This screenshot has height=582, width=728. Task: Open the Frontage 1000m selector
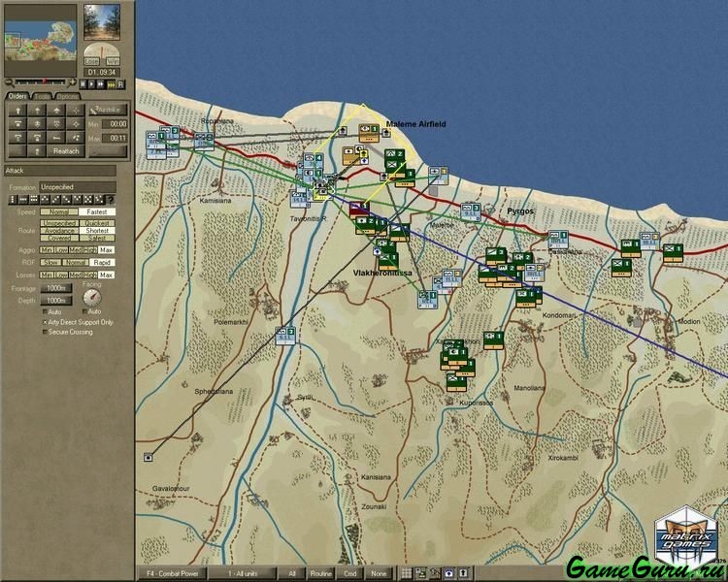(x=56, y=288)
